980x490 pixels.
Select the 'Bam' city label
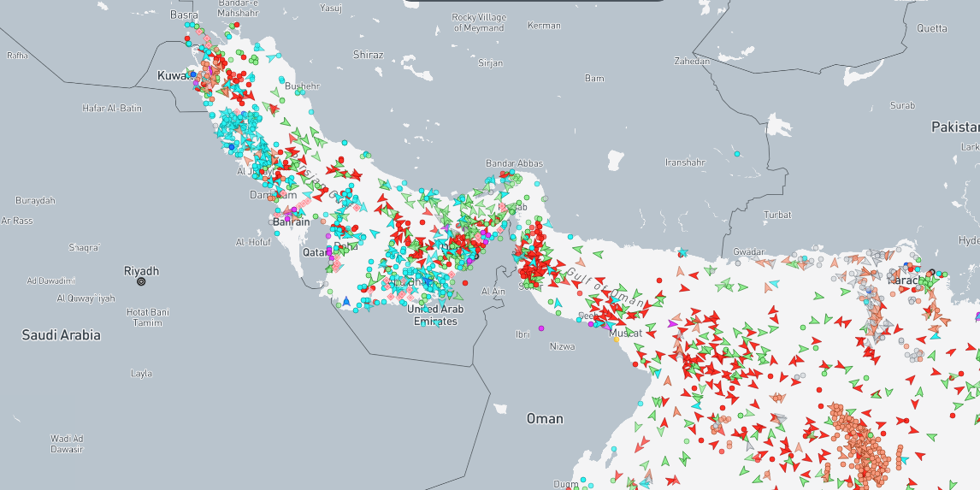pyautogui.click(x=594, y=78)
